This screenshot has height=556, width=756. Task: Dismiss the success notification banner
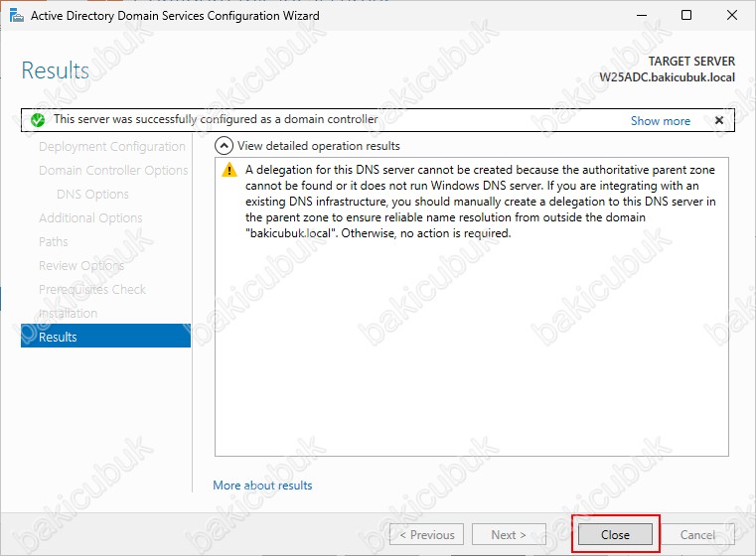[718, 120]
